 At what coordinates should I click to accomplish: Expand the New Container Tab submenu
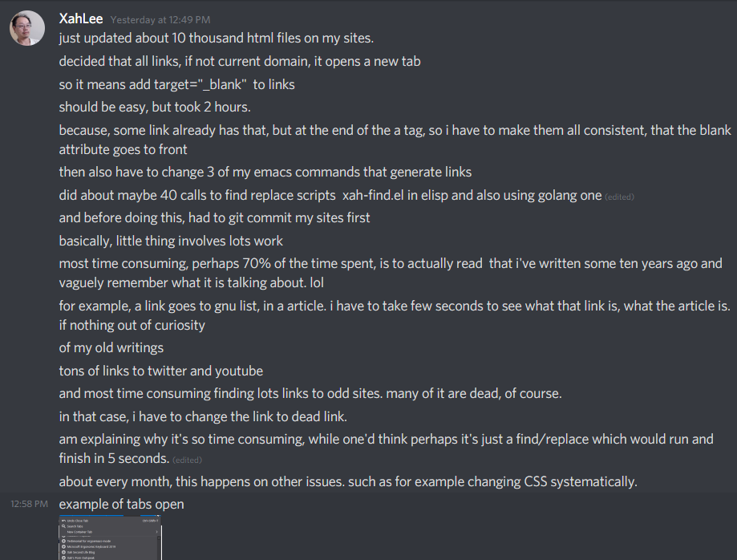(x=156, y=532)
